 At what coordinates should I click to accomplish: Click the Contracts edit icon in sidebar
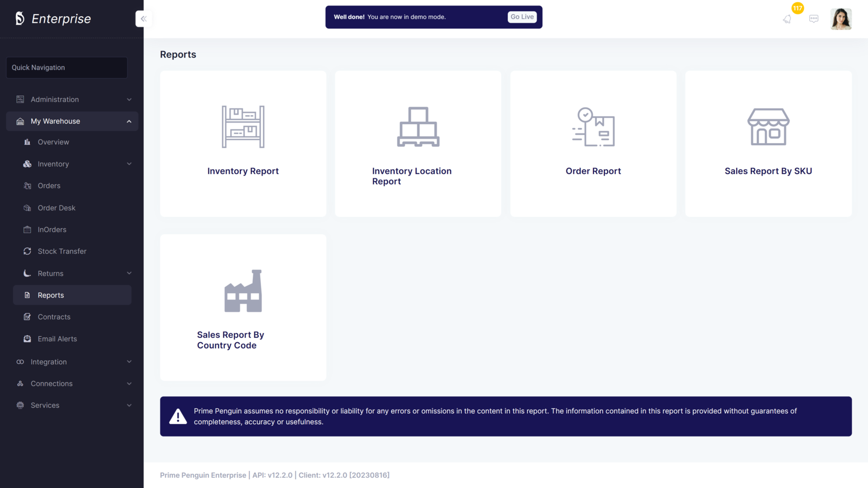pyautogui.click(x=27, y=317)
